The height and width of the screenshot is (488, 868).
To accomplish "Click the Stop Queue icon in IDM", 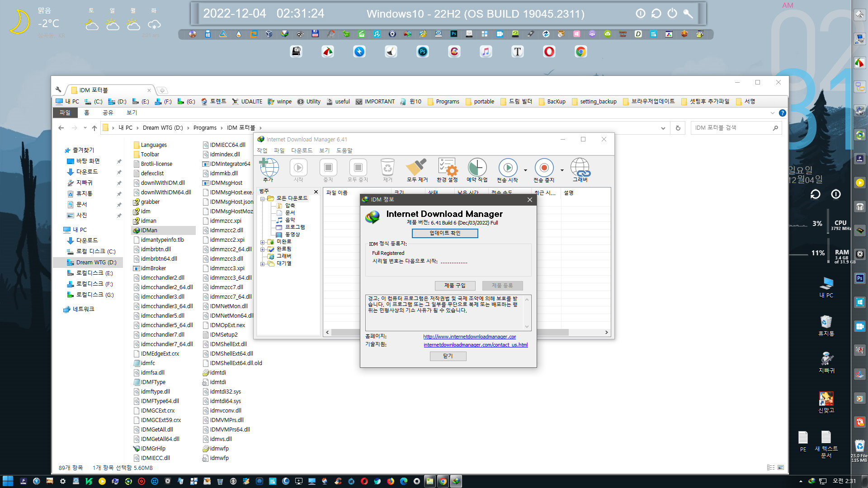I will 544,170.
